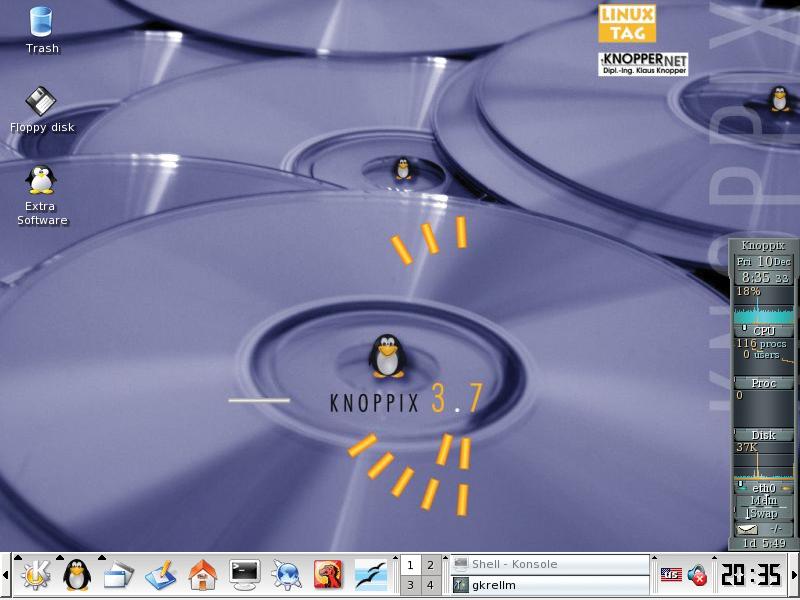Expand the arrow above the K menu
The image size is (800, 600).
(18, 558)
